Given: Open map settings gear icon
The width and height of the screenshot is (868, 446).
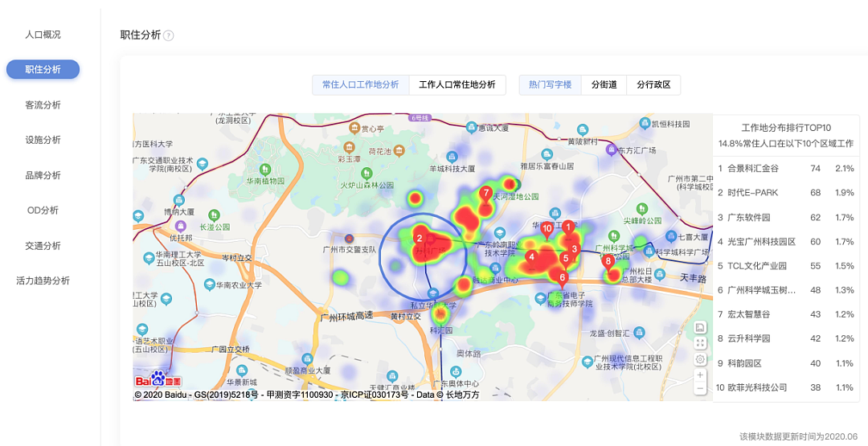Looking at the screenshot, I should pyautogui.click(x=700, y=359).
